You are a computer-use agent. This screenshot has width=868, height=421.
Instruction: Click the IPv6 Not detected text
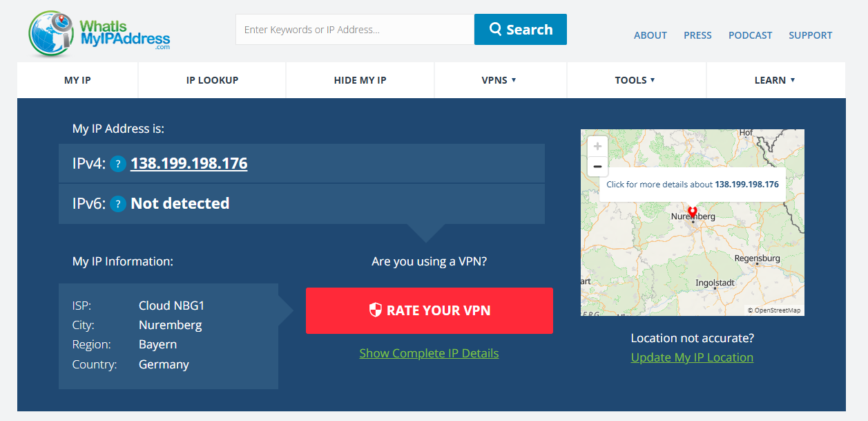click(180, 203)
